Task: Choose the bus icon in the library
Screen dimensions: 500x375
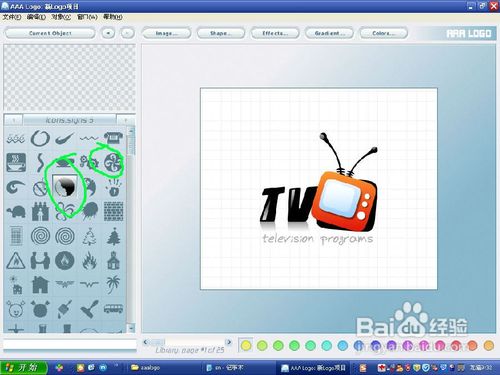Action: [113, 309]
